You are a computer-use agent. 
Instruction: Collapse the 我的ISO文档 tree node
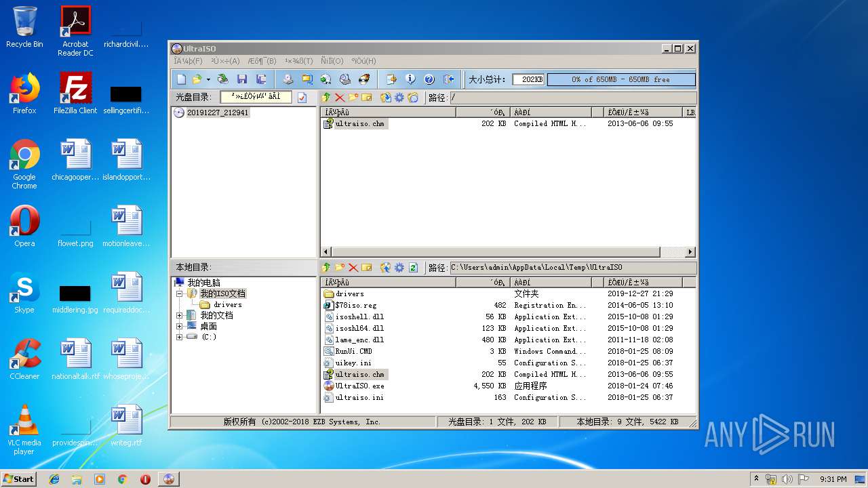tap(180, 294)
